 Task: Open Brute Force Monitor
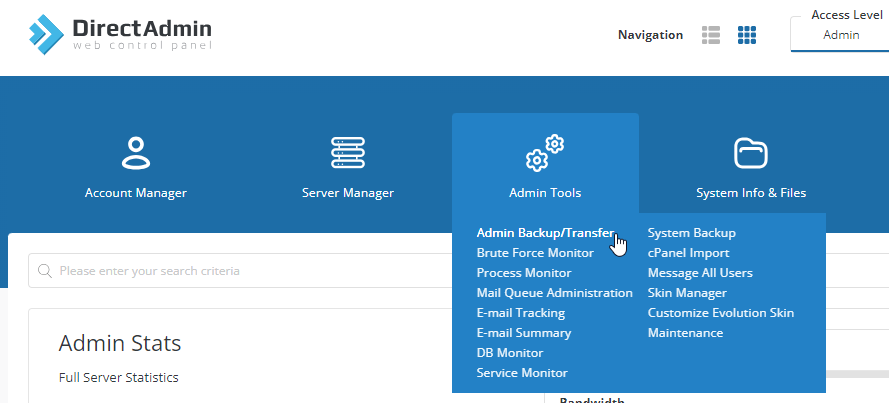[x=535, y=253]
